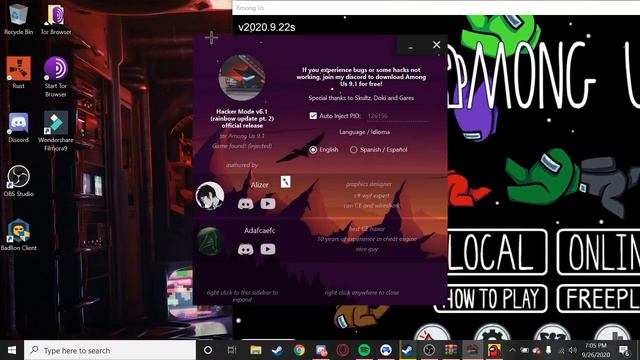Toggle the Auto Inject PID checkbox
The image size is (640, 360).
pos(313,116)
